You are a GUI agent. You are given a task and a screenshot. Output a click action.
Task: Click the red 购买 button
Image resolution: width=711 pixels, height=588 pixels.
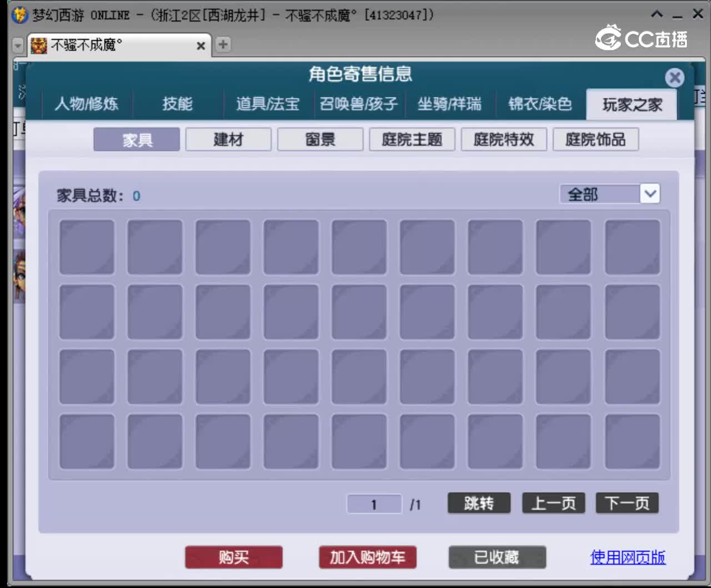point(234,557)
